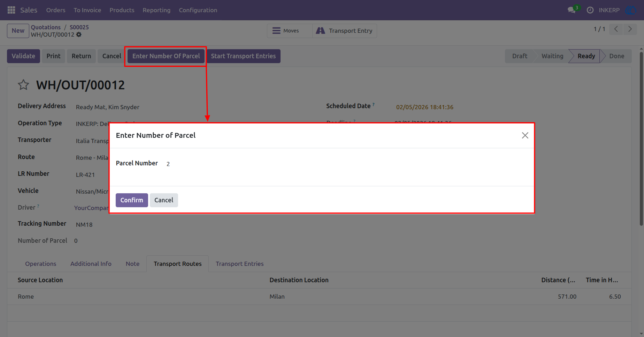Click the Parcel Number input field

point(347,164)
